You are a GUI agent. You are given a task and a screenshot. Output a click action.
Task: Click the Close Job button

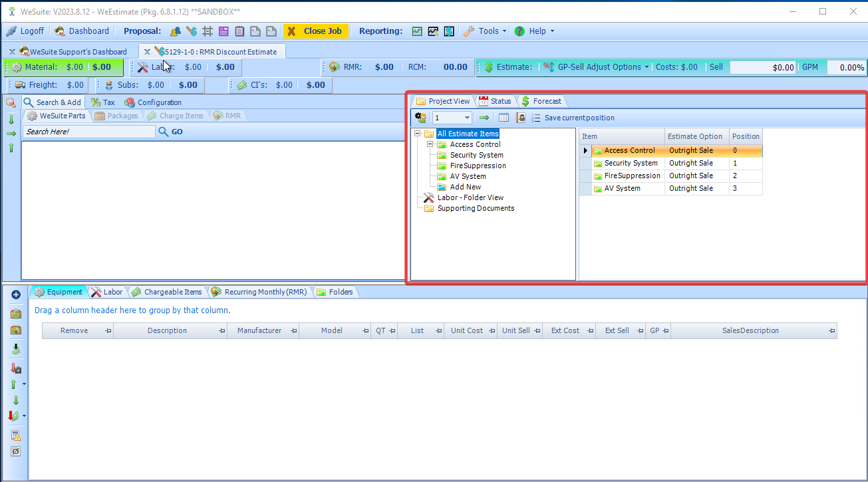tap(315, 31)
